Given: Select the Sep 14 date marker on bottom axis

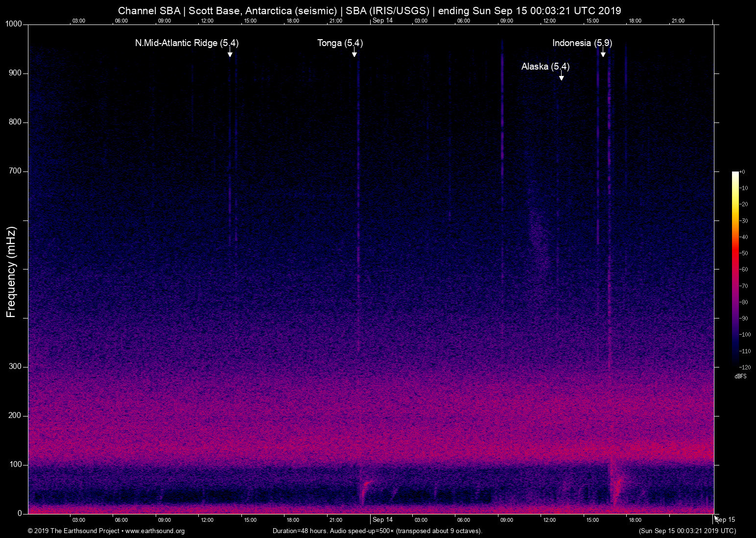Looking at the screenshot, I should [382, 519].
